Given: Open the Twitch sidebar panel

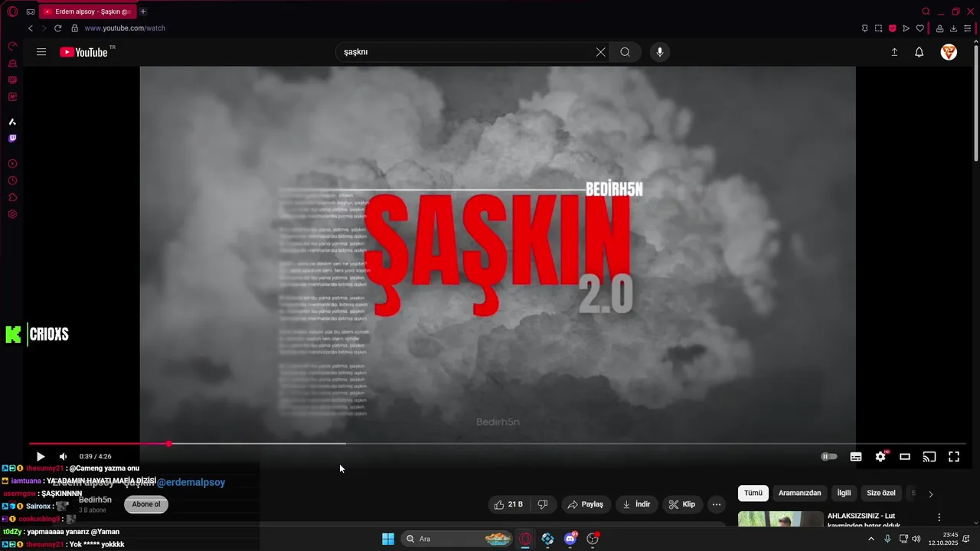Looking at the screenshot, I should tap(12, 139).
